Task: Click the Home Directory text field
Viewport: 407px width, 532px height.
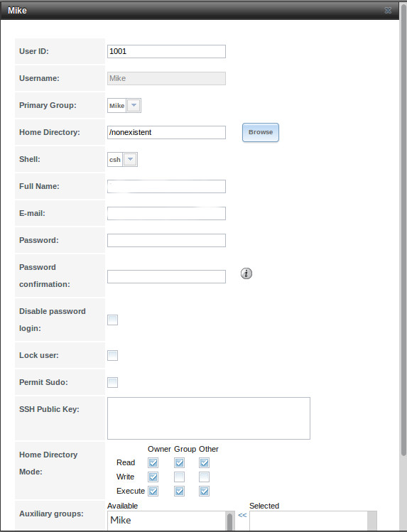Action: (166, 132)
